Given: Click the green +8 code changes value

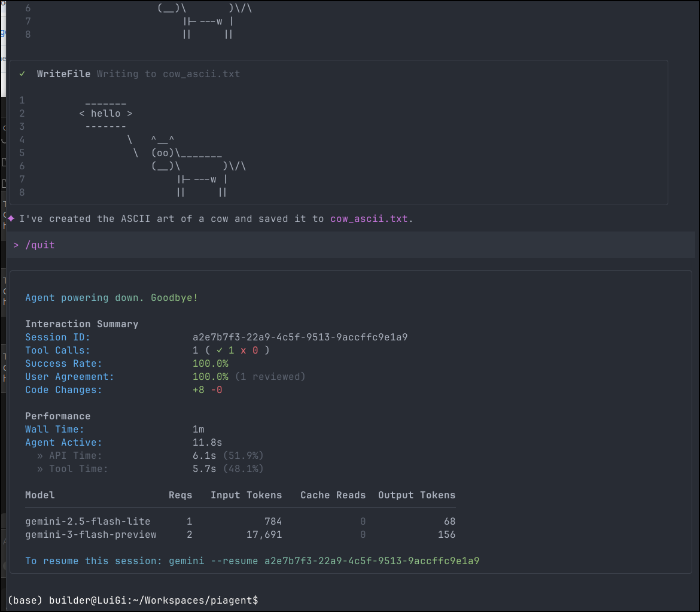Looking at the screenshot, I should [x=199, y=390].
